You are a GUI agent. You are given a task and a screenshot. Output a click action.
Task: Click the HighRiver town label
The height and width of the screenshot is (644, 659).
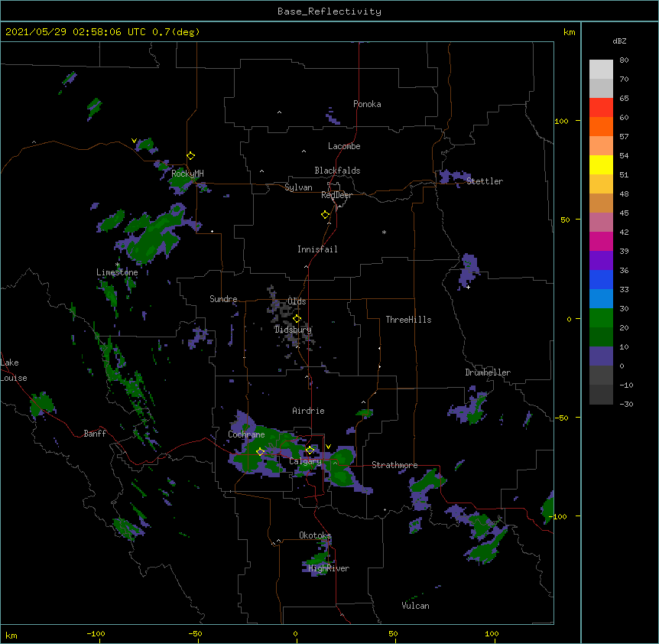pyautogui.click(x=329, y=568)
